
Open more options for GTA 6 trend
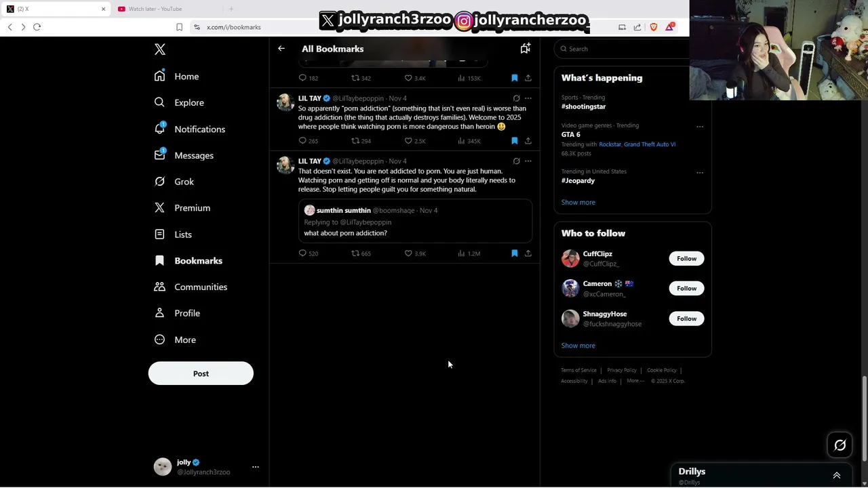pyautogui.click(x=700, y=127)
